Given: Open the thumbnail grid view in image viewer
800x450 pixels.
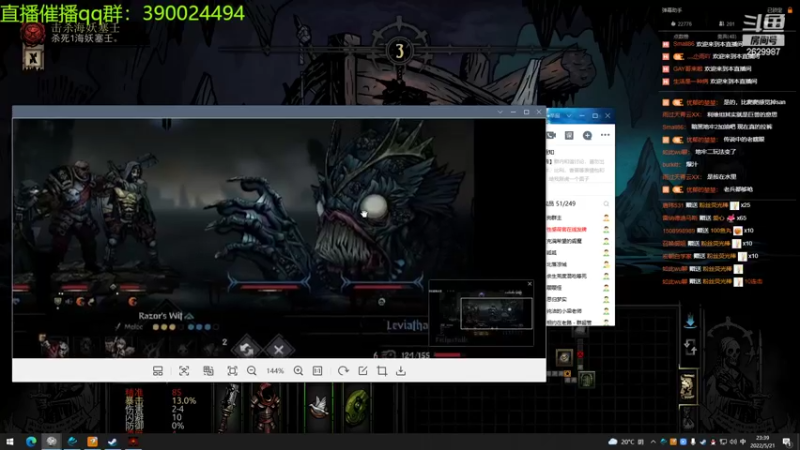Looking at the screenshot, I should point(158,371).
